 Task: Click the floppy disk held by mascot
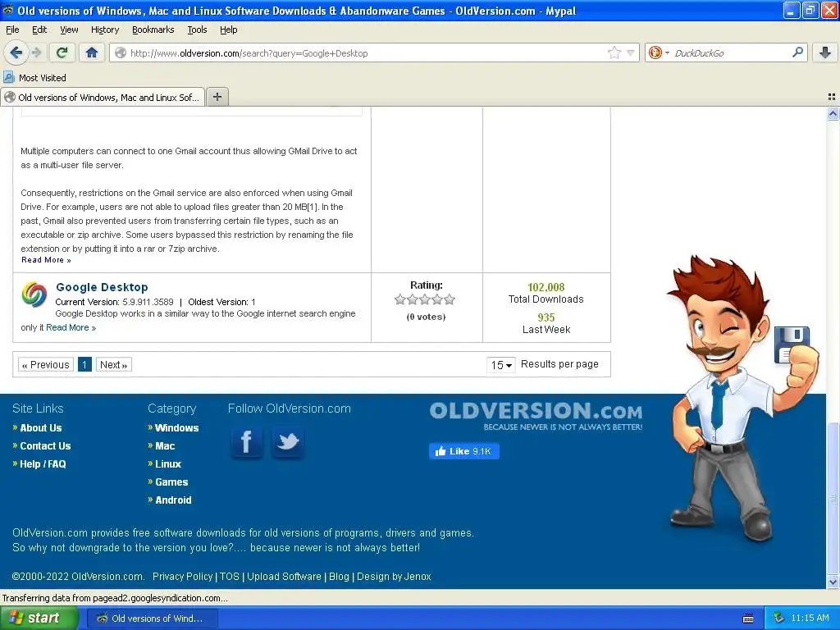click(792, 345)
